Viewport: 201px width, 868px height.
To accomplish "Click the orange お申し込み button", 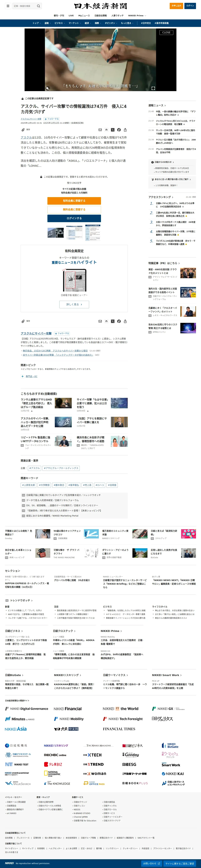I will click(x=176, y=6).
